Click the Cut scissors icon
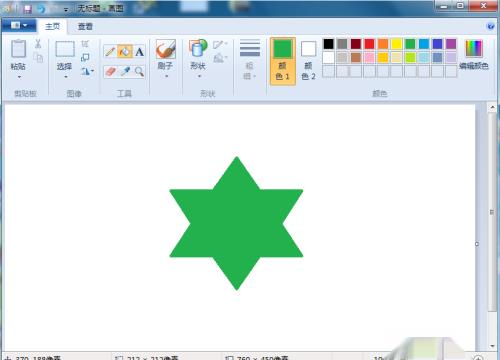Image resolution: width=500 pixels, height=360 pixels. [38, 44]
